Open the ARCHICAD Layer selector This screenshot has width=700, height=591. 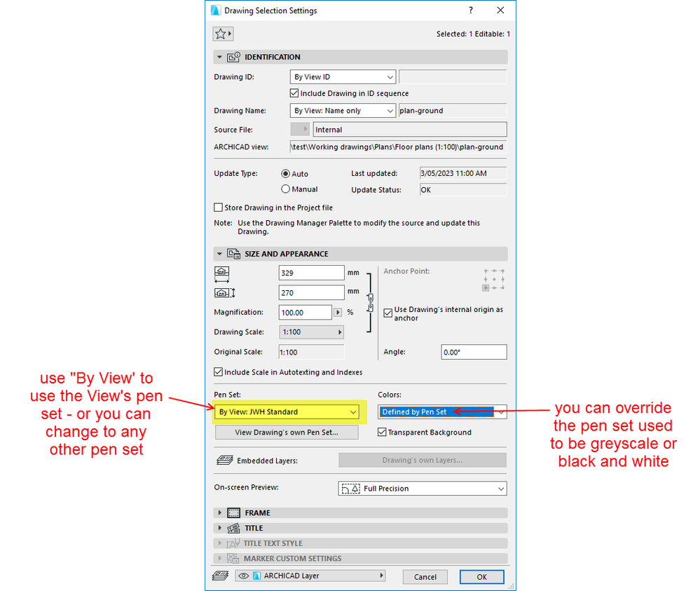(x=310, y=576)
